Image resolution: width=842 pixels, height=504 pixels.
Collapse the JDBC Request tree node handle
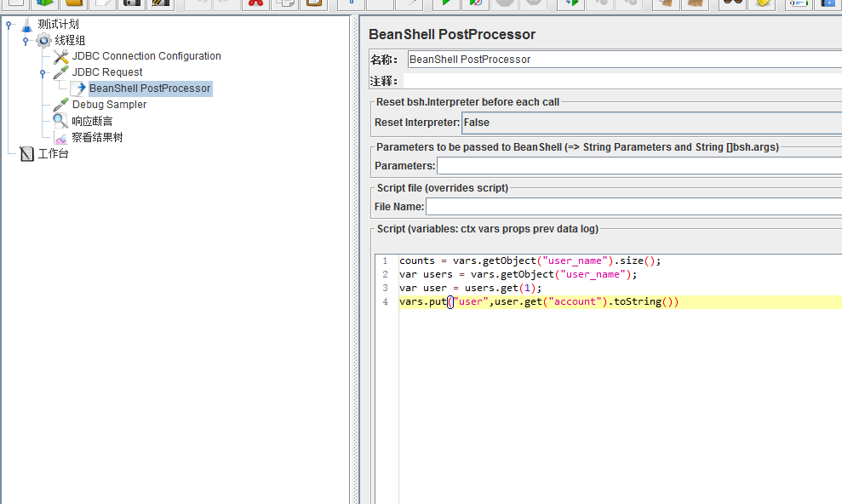[43, 73]
